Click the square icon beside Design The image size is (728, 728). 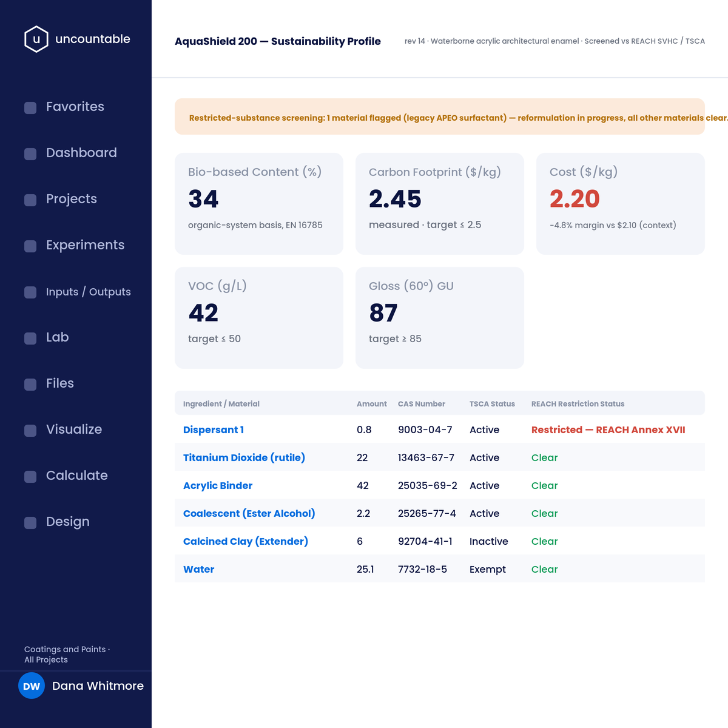click(x=30, y=523)
